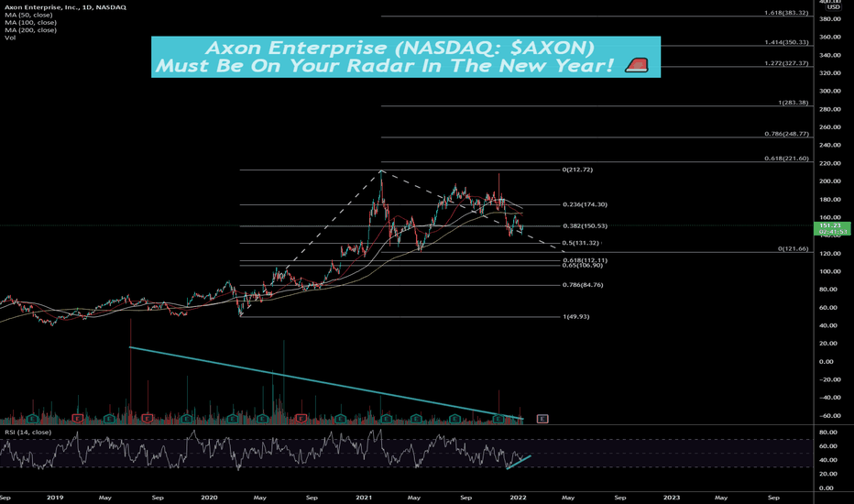Open the USD currency selector on price axis
Viewport: 854px width, 504px height.
[833, 7]
